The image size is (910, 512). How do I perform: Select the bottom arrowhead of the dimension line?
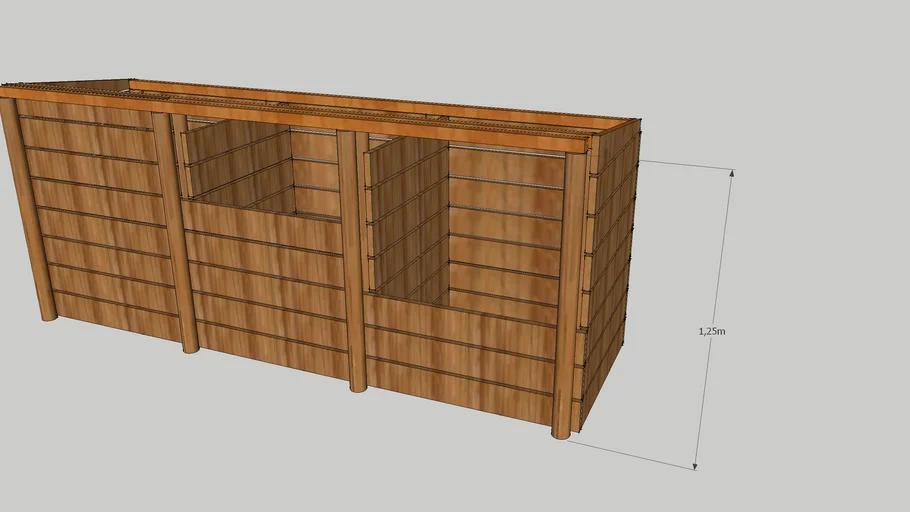coord(697,464)
